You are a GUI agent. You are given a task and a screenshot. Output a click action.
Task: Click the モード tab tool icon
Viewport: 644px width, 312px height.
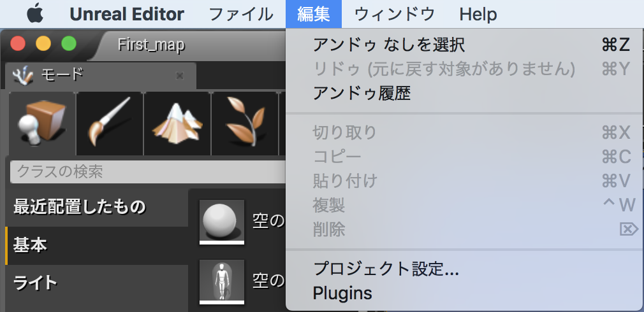23,75
